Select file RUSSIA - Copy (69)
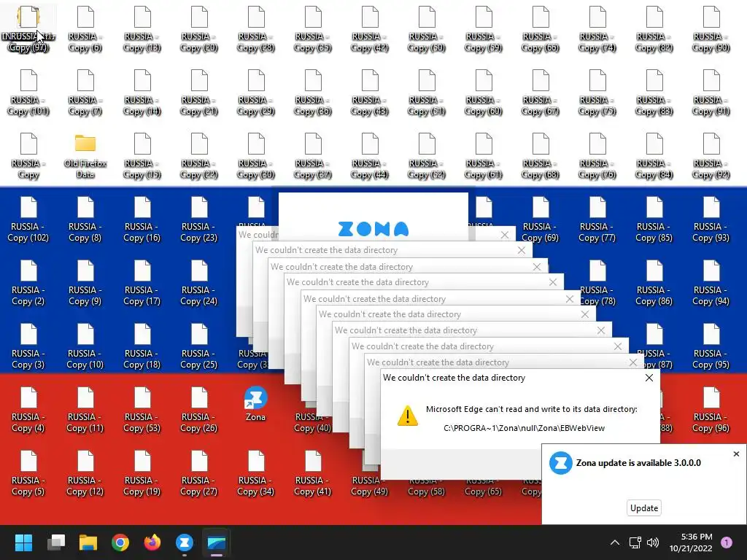Image resolution: width=747 pixels, height=560 pixels. [x=541, y=220]
